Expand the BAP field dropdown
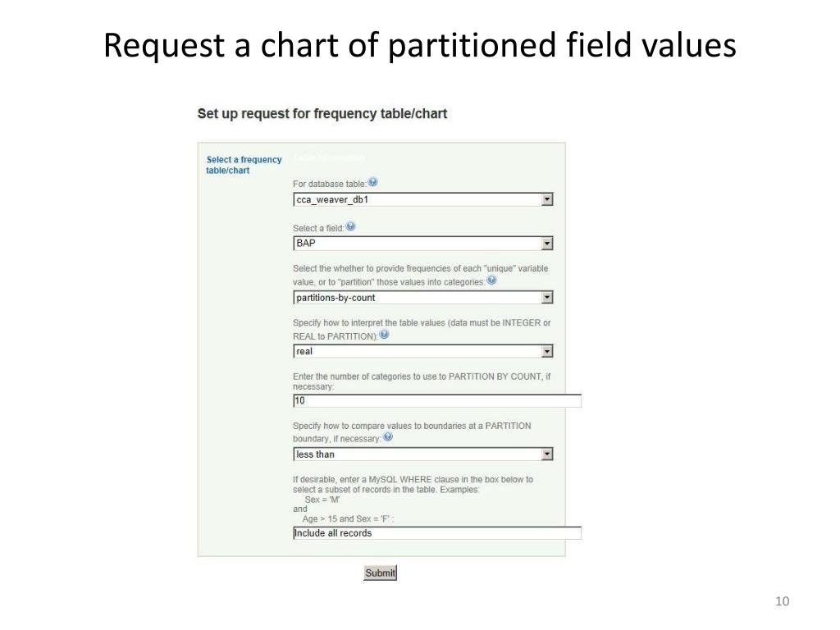 tap(422, 243)
